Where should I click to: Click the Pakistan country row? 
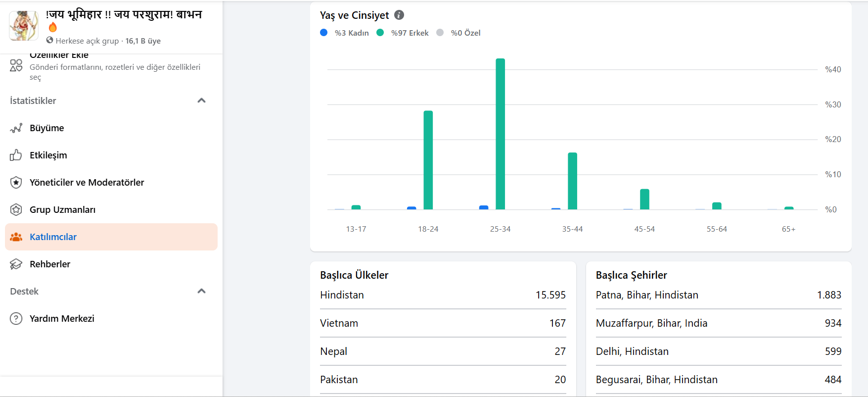[443, 380]
